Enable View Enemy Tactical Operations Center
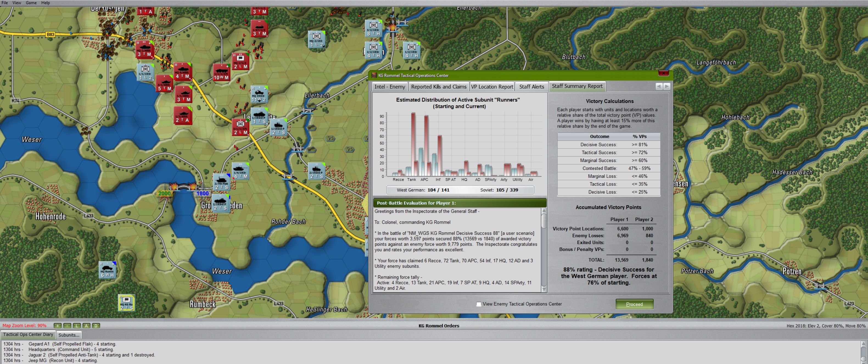This screenshot has width=868, height=364. tap(478, 304)
